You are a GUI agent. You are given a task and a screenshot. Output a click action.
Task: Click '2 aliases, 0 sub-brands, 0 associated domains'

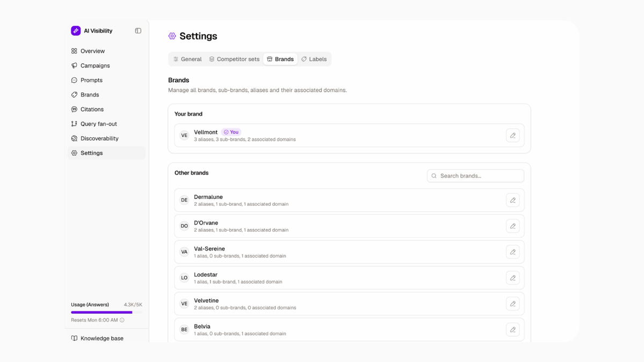[245, 308]
